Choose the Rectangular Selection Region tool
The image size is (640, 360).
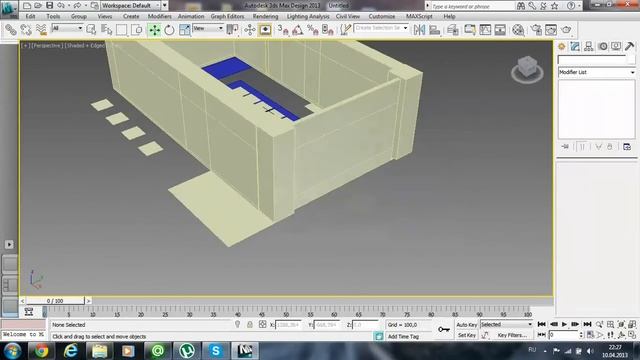122,29
